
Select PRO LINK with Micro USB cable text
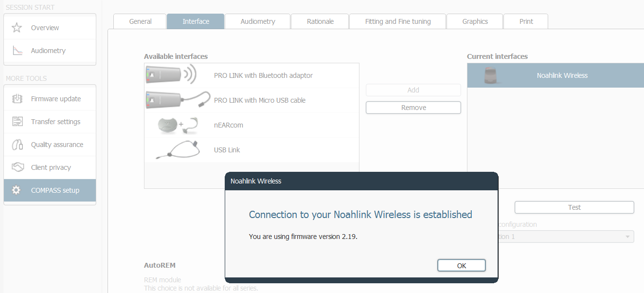260,100
